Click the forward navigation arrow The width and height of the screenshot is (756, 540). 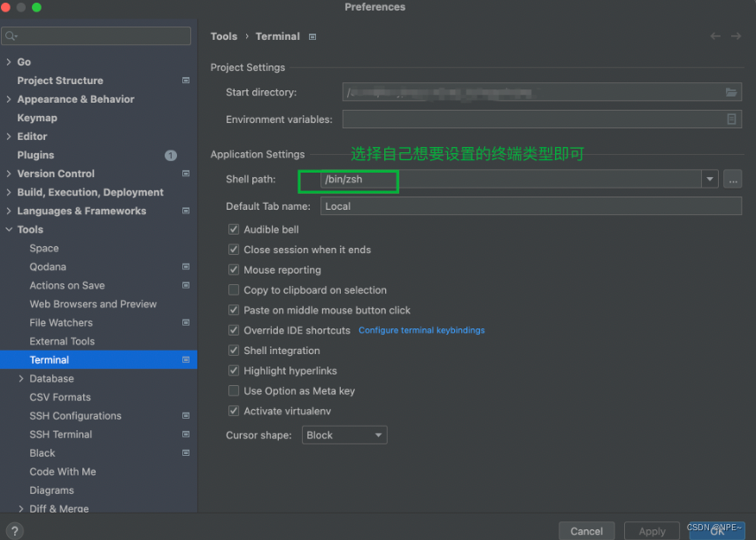point(736,36)
